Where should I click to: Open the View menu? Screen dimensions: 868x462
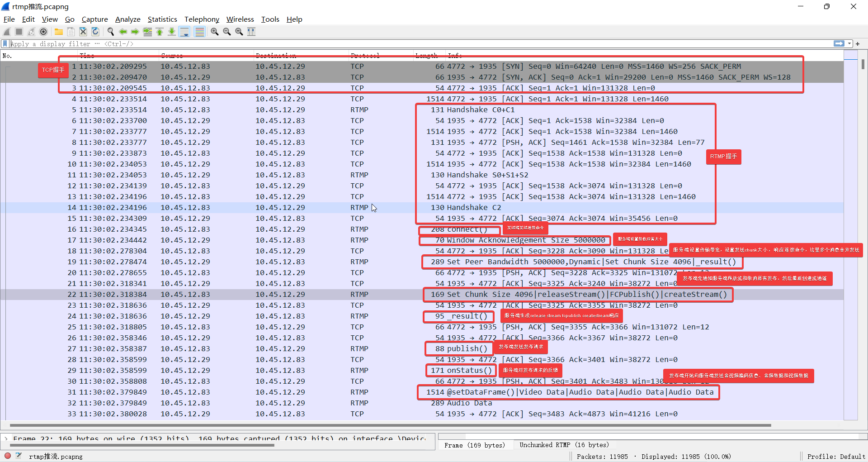tap(50, 19)
